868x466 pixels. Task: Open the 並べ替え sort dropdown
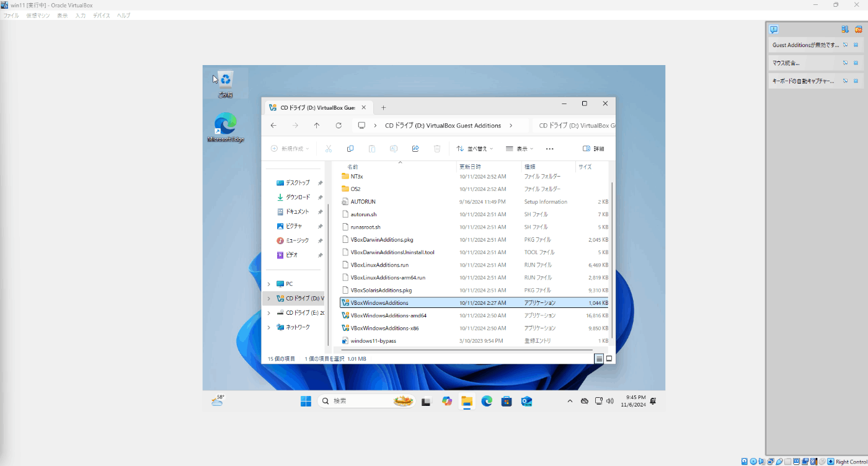475,149
